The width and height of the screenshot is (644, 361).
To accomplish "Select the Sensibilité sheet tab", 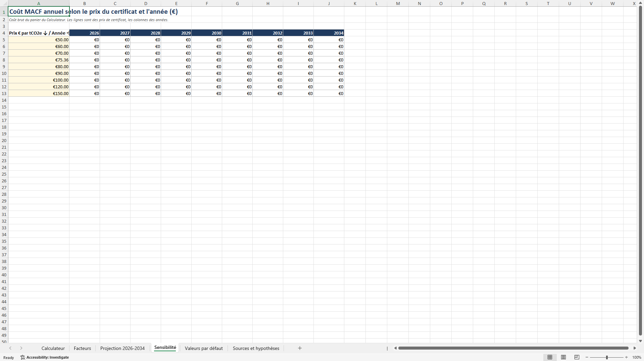I will point(165,348).
